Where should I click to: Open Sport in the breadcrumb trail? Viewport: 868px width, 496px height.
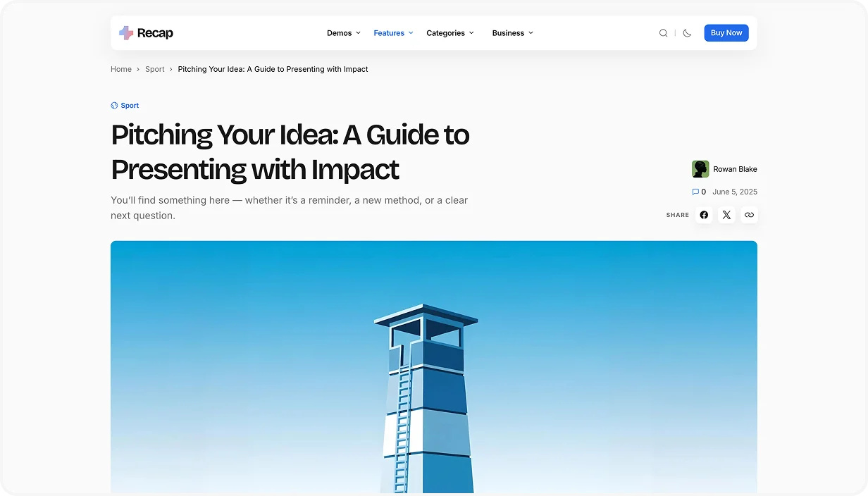154,69
